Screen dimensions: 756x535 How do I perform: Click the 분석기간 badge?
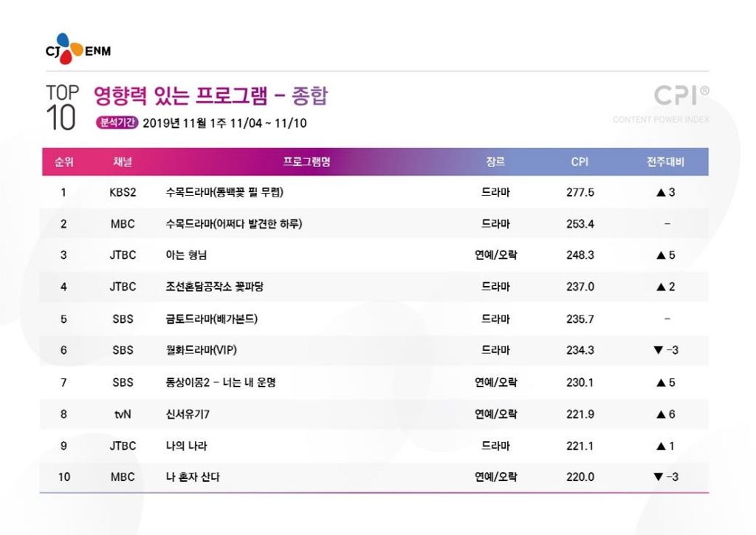117,123
